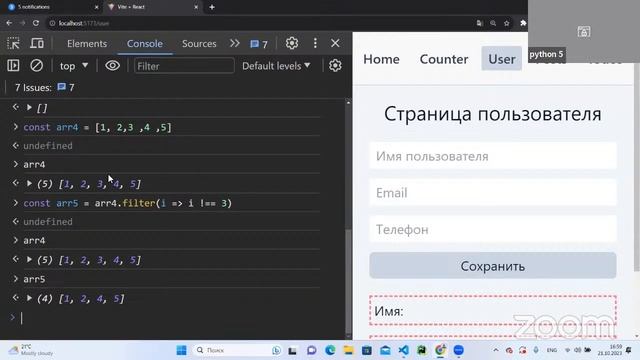Screen dimensions: 640x360
Task: Switch to the Elements tab
Action: coord(87,44)
